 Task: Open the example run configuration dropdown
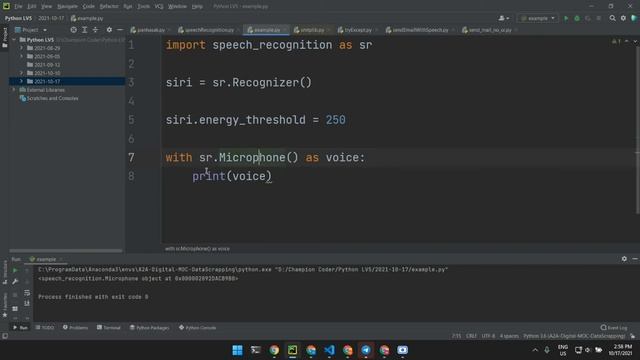point(538,18)
